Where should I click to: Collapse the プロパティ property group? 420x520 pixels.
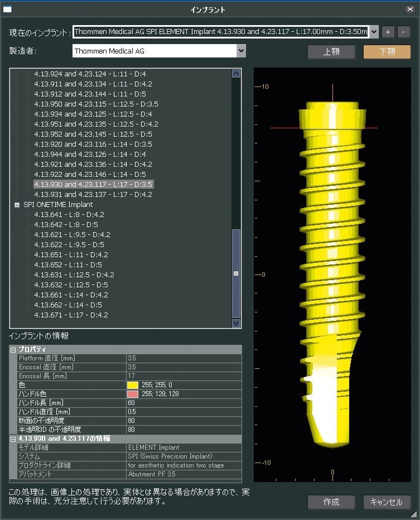pos(13,349)
